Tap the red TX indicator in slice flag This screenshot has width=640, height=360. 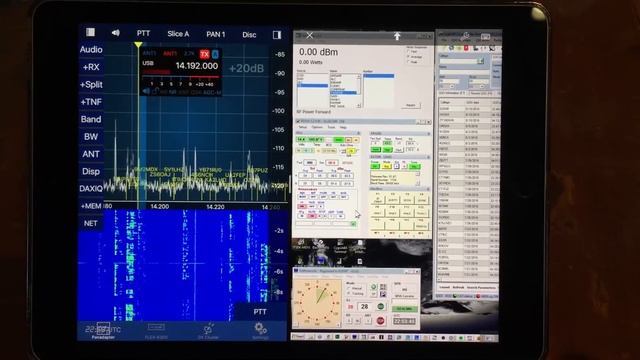coord(204,54)
